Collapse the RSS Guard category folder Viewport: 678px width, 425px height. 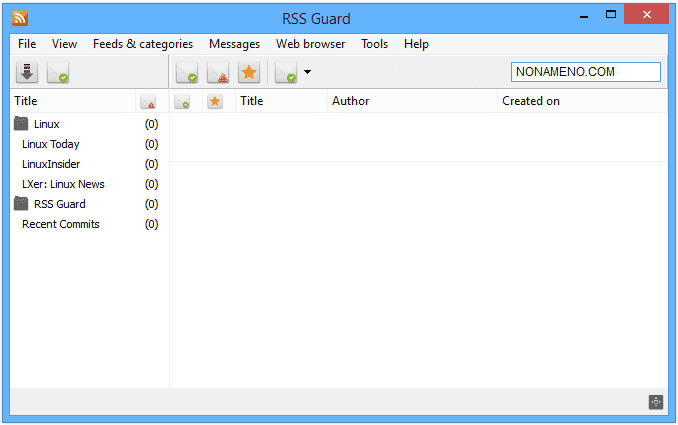coord(21,204)
